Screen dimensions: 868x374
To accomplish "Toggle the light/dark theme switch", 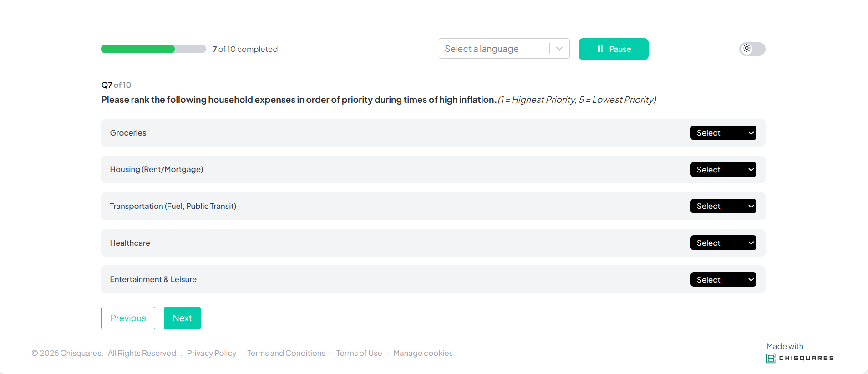I will [x=752, y=49].
